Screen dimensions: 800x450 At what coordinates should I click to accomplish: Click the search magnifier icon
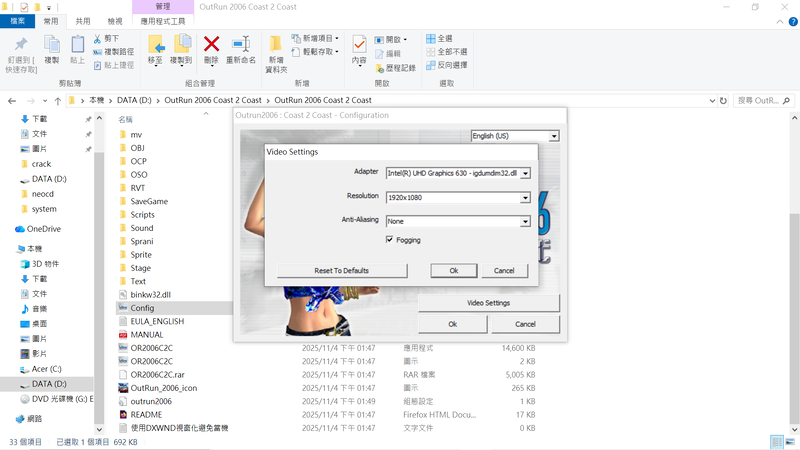coord(786,101)
